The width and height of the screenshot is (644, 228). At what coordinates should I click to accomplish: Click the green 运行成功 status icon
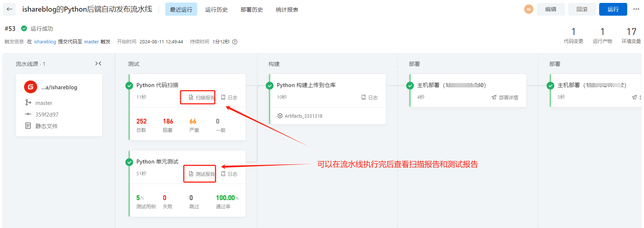(24, 28)
